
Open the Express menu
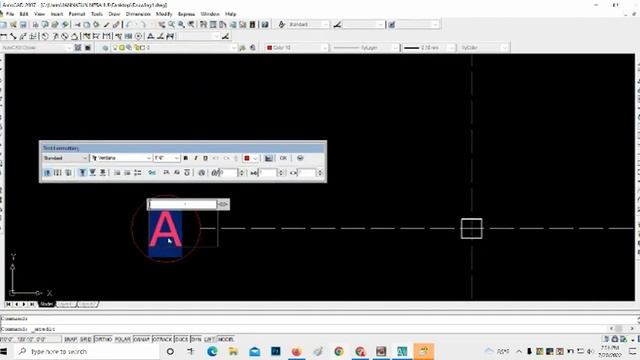(x=186, y=14)
